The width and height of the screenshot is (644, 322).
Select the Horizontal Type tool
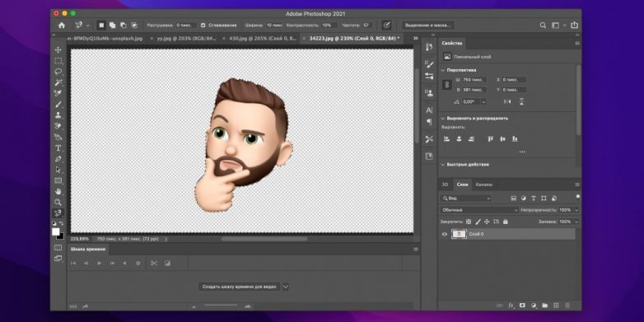point(58,148)
